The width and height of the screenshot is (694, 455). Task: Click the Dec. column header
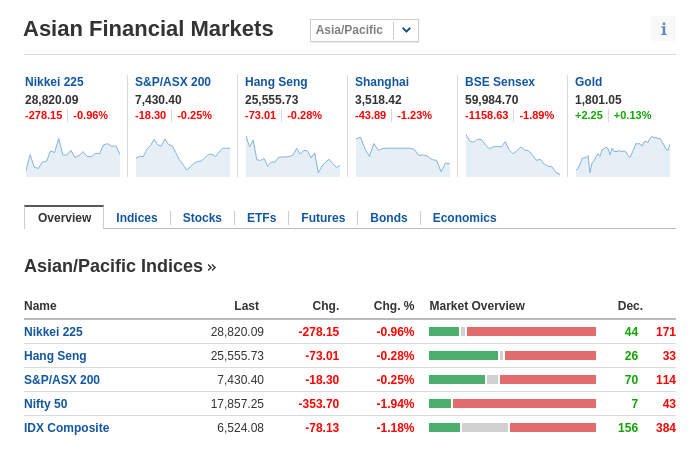coord(630,306)
